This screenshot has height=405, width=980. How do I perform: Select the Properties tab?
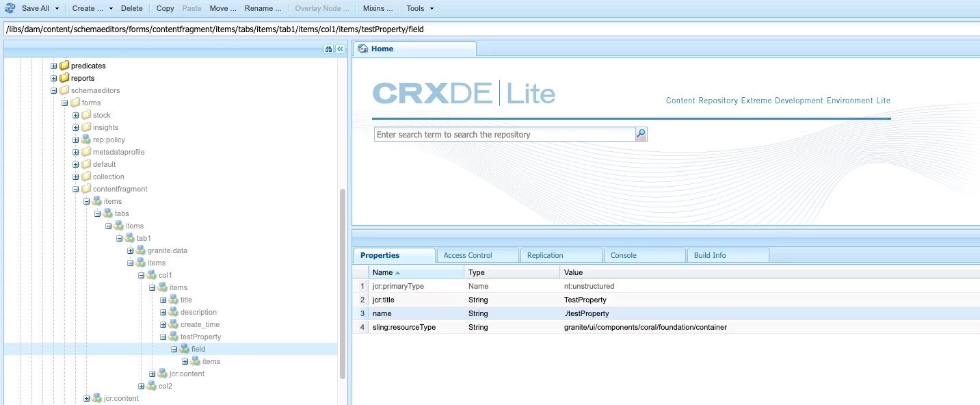pyautogui.click(x=394, y=255)
